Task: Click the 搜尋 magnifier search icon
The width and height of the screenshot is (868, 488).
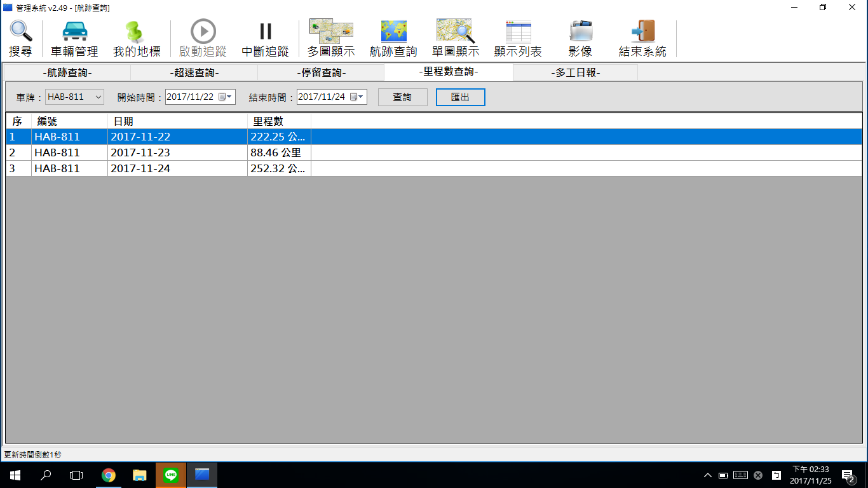Action: (20, 38)
